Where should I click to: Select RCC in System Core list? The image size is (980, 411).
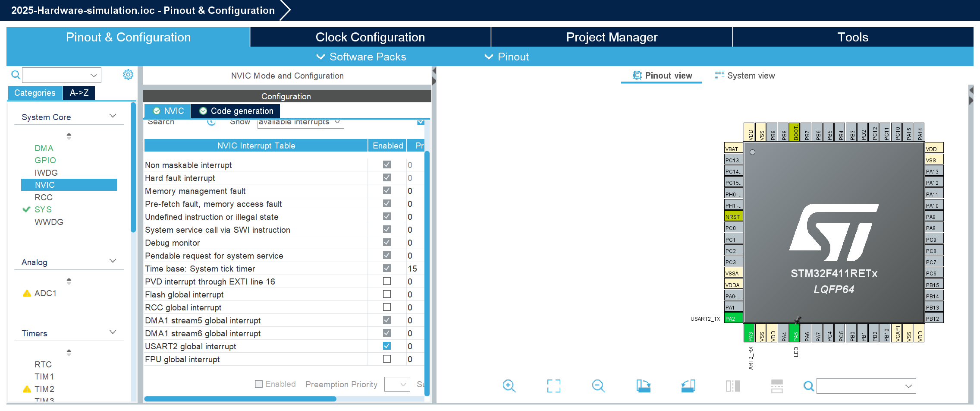pyautogui.click(x=44, y=197)
